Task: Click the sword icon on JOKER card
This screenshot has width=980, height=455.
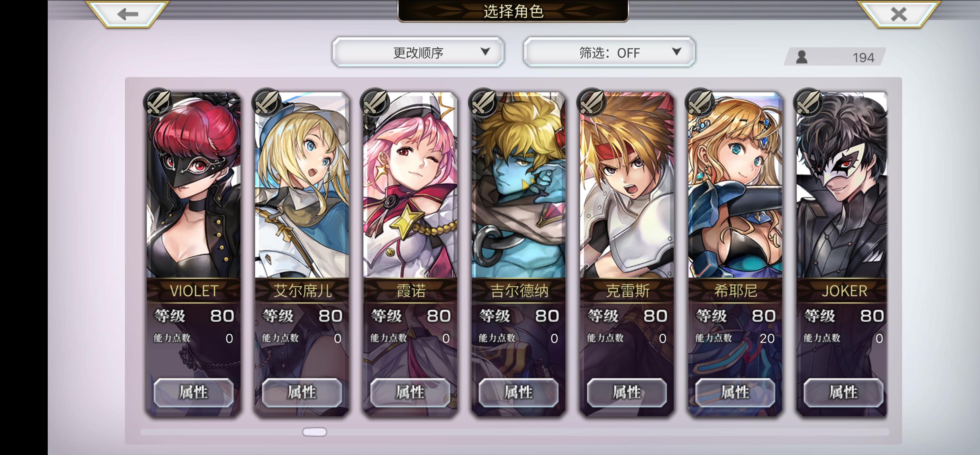Action: pos(807,102)
